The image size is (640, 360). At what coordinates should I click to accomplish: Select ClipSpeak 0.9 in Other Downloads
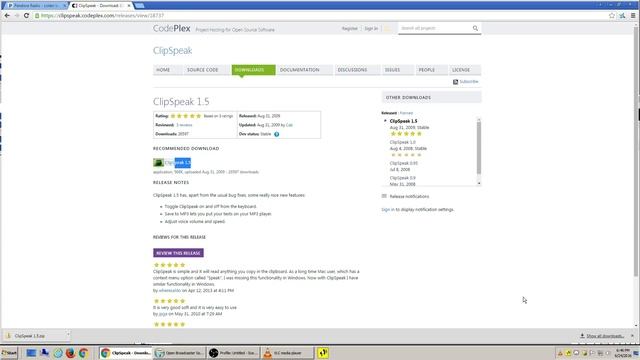402,178
